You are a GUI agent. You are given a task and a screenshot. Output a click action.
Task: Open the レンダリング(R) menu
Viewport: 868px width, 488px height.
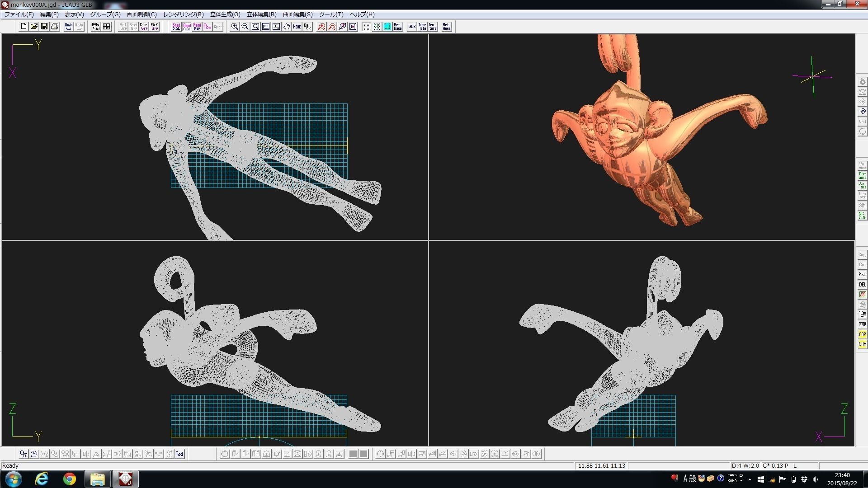point(183,14)
